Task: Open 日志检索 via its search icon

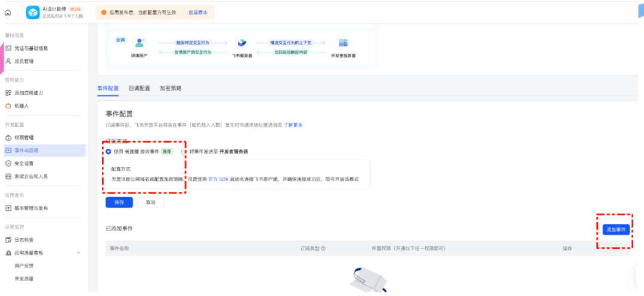Action: point(8,240)
